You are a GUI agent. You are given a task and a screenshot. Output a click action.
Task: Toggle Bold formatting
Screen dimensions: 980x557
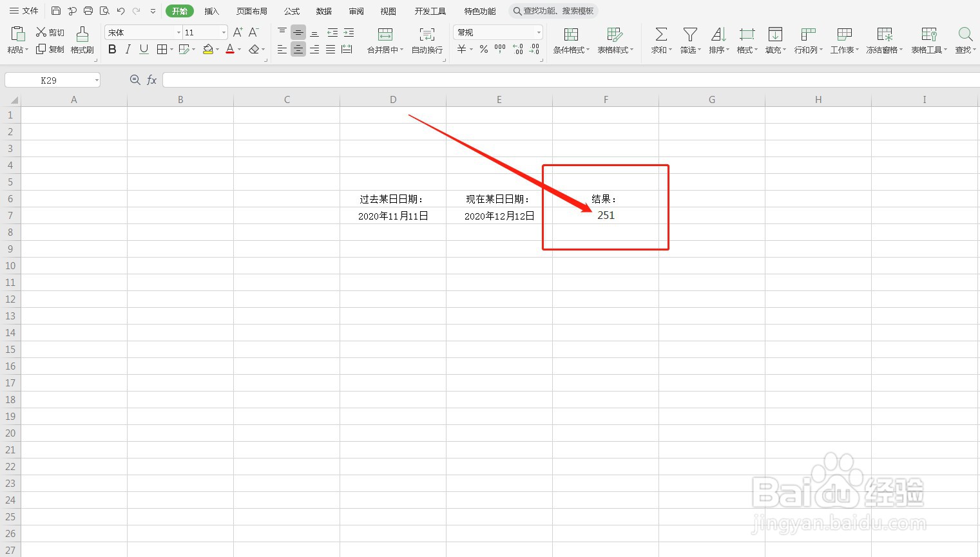point(112,49)
